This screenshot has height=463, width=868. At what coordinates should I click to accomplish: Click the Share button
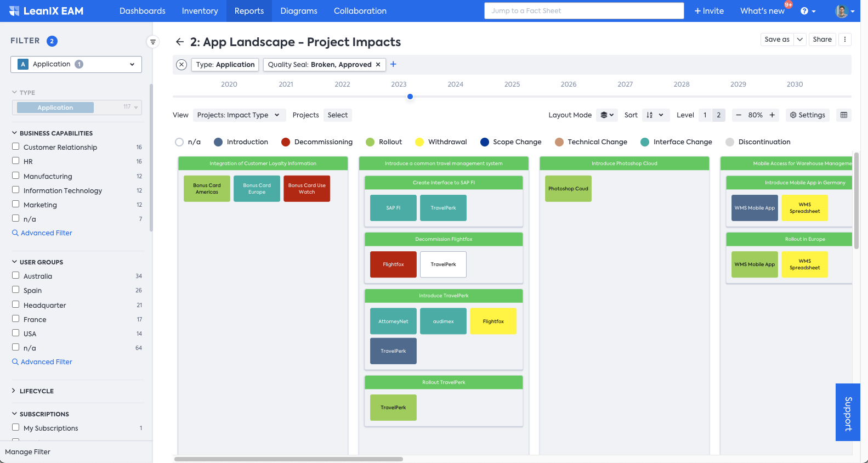822,39
